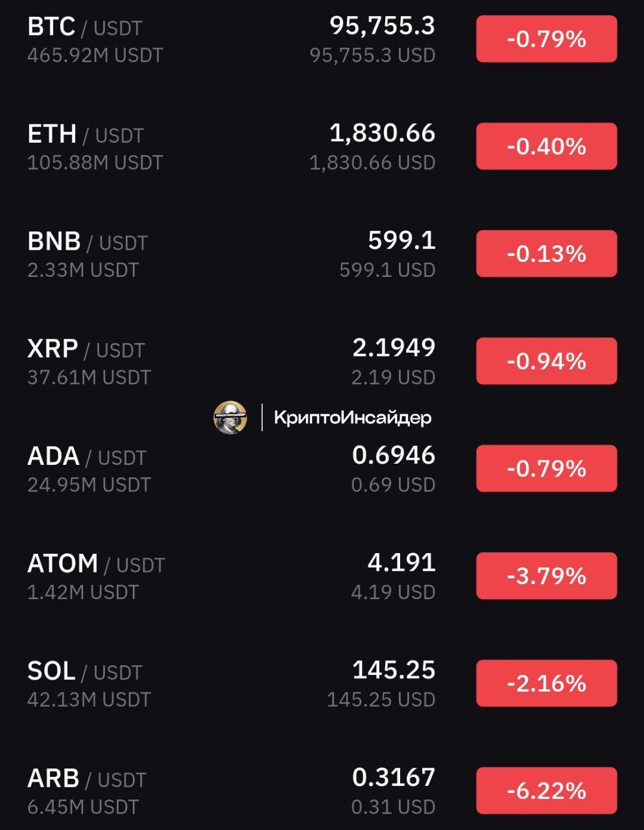Tap the -0.94% XRP change badge
The height and width of the screenshot is (830, 644).
pyautogui.click(x=547, y=361)
